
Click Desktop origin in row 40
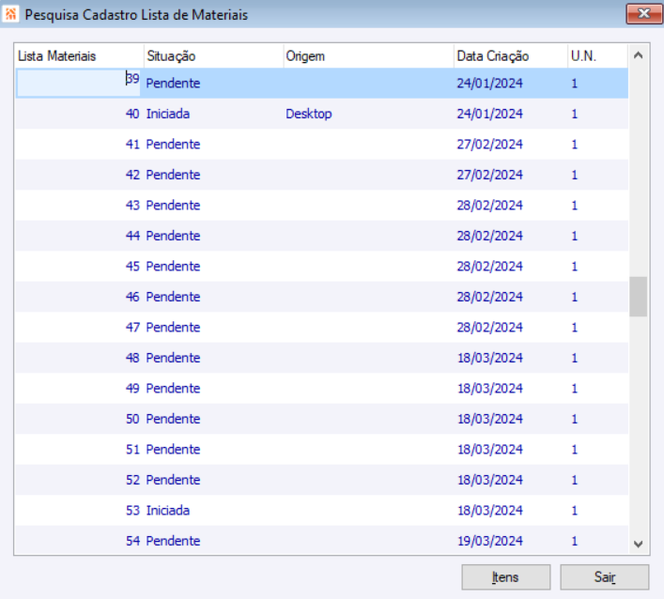tap(309, 113)
